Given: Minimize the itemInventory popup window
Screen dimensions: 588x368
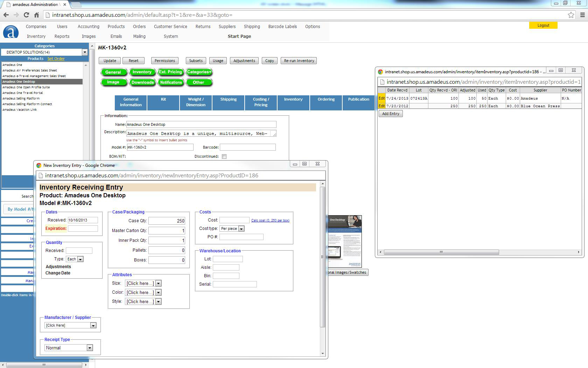Looking at the screenshot, I should (551, 70).
